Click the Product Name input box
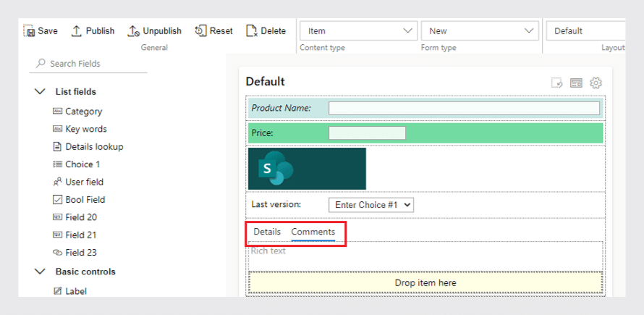This screenshot has height=315, width=644. pyautogui.click(x=464, y=108)
